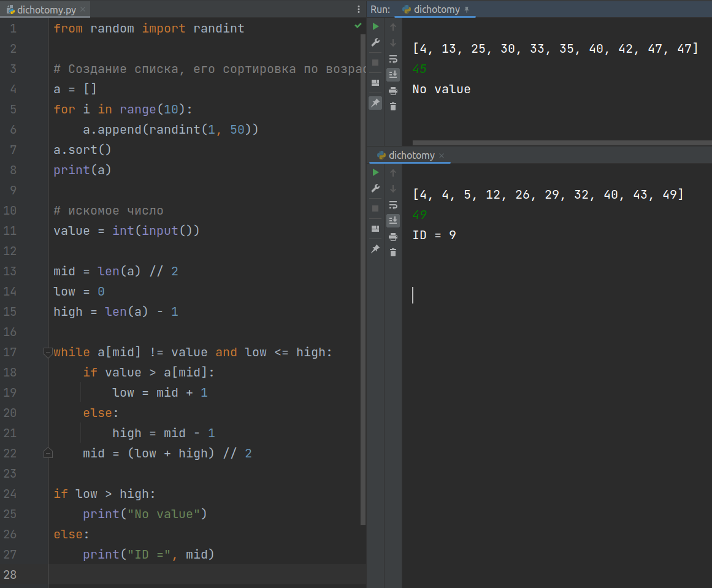Image resolution: width=712 pixels, height=588 pixels.
Task: Click the 'a.sort()' code line
Action: point(82,150)
